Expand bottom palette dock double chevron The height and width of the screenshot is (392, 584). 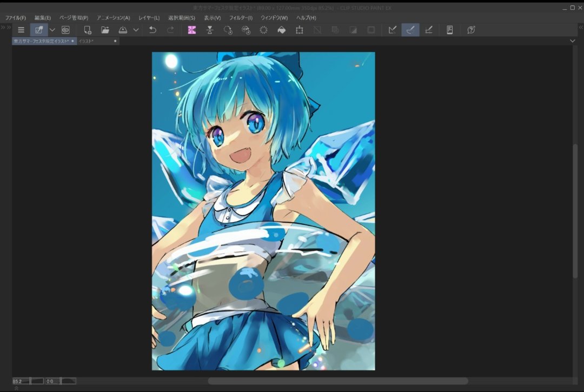16,388
